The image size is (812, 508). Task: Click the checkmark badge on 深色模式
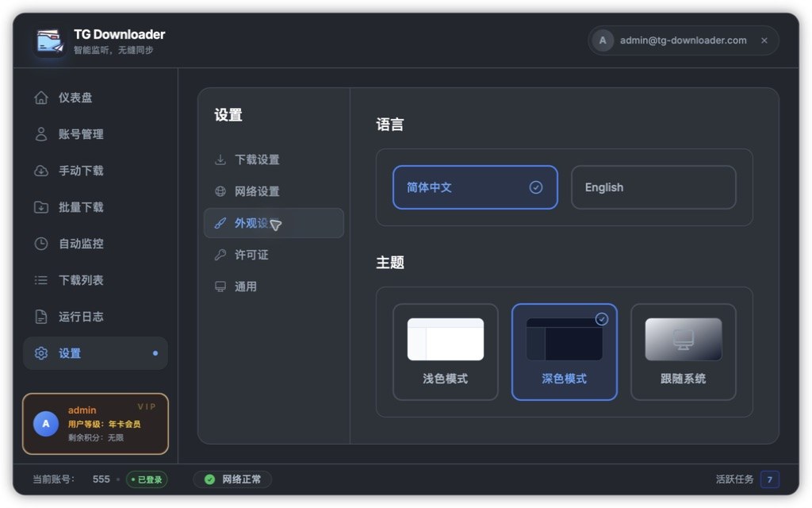pyautogui.click(x=601, y=319)
